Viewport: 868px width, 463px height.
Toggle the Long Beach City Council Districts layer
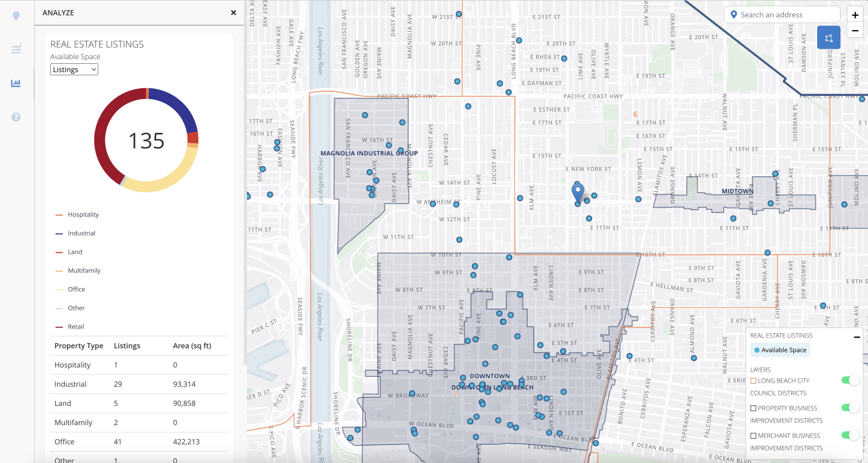click(x=850, y=380)
